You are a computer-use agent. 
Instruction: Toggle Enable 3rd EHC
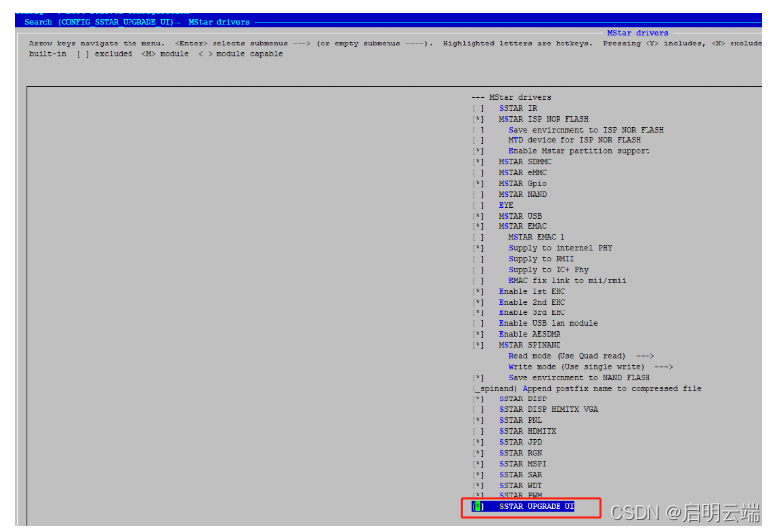point(478,312)
